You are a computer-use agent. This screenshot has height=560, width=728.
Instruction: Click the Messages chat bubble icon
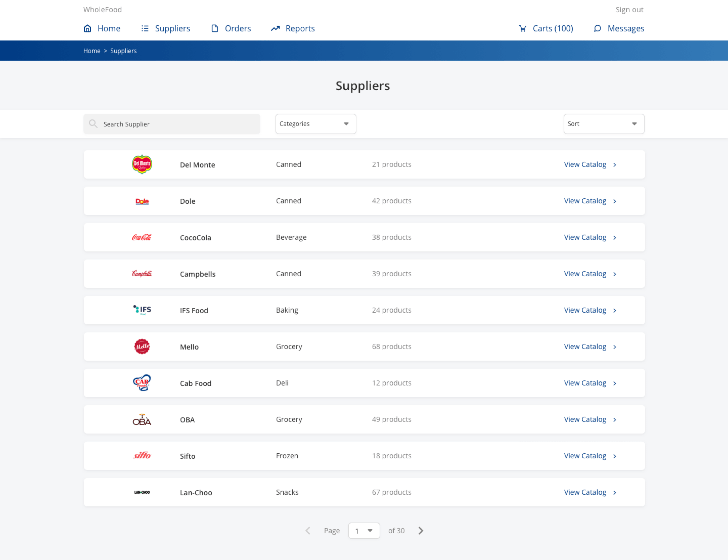597,28
